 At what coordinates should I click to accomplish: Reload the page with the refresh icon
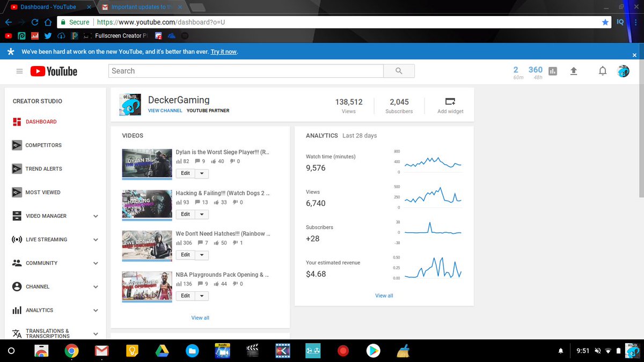point(35,23)
